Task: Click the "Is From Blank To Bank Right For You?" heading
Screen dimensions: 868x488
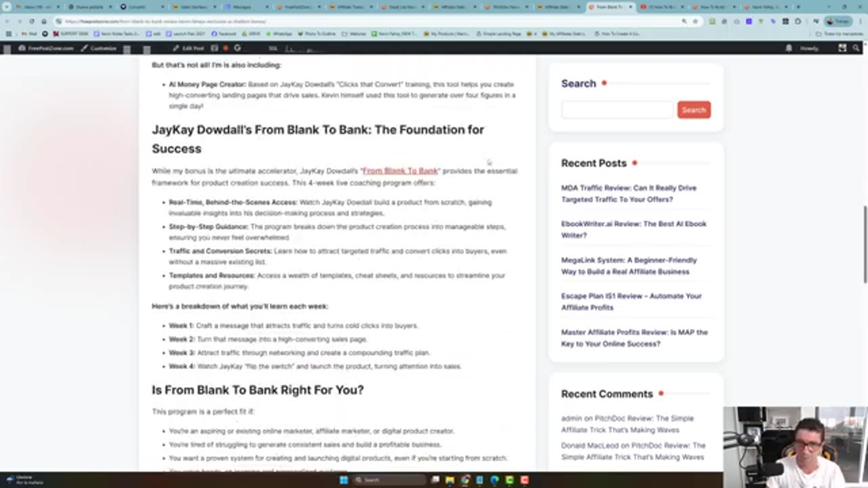Action: (258, 390)
